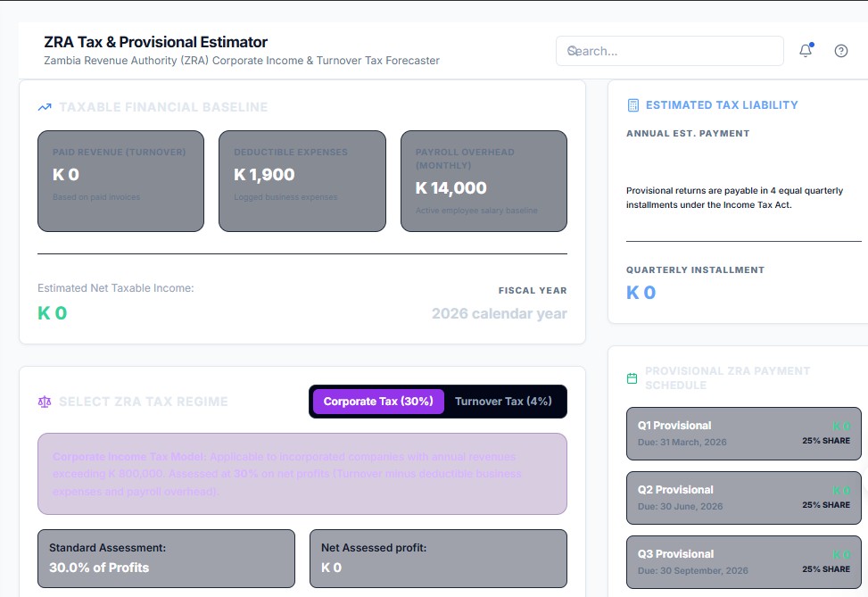Click the Estimated Tax Liability heading
The height and width of the screenshot is (597, 868).
[722, 105]
